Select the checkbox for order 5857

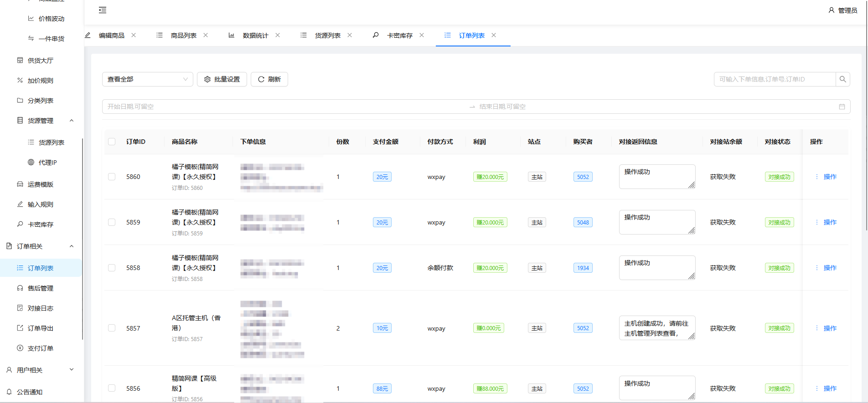pos(112,328)
